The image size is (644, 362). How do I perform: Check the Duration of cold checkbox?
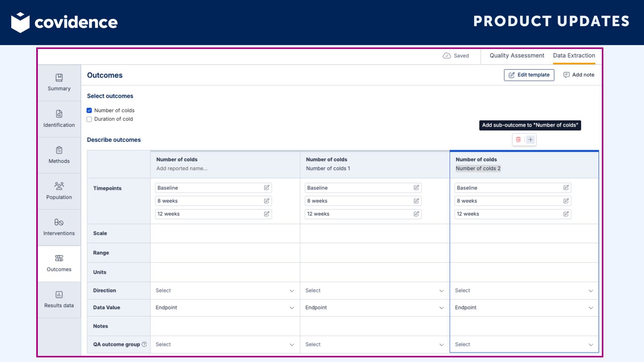(x=89, y=119)
